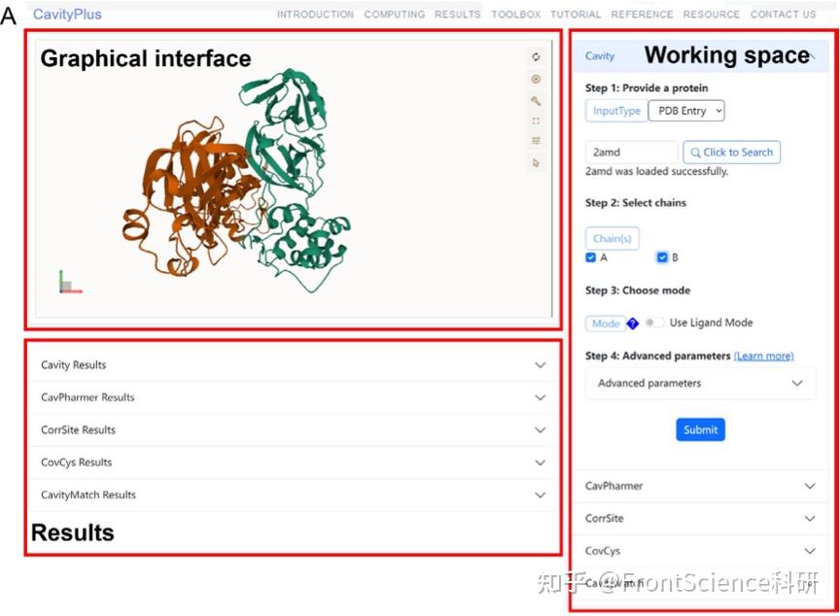Click the 'Step 2: Select chains' heading

[636, 203]
